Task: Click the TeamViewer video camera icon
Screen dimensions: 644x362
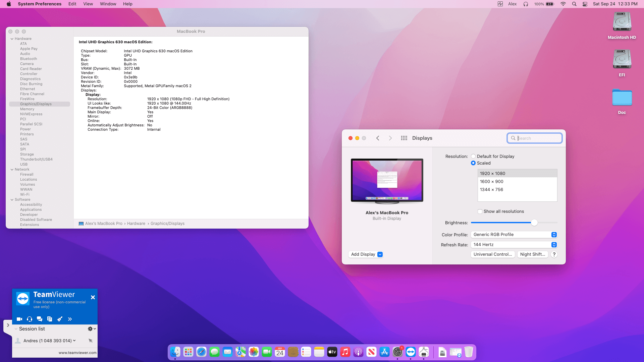Action: [19, 319]
